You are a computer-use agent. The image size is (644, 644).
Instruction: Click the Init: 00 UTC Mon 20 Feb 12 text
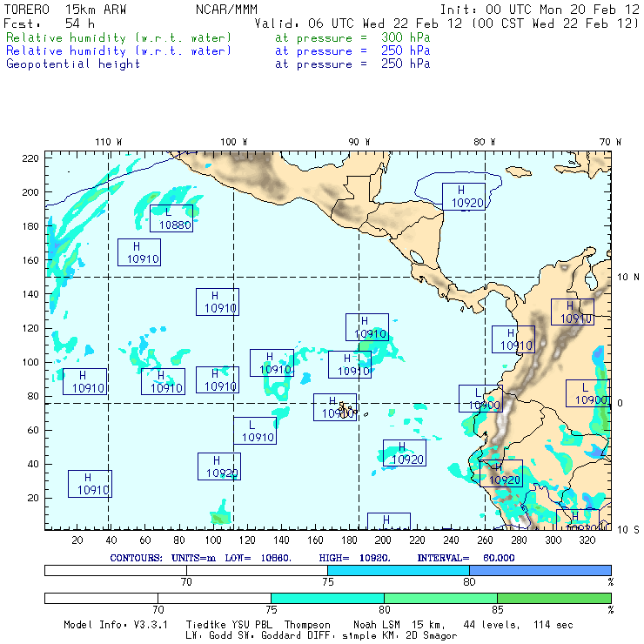point(539,10)
